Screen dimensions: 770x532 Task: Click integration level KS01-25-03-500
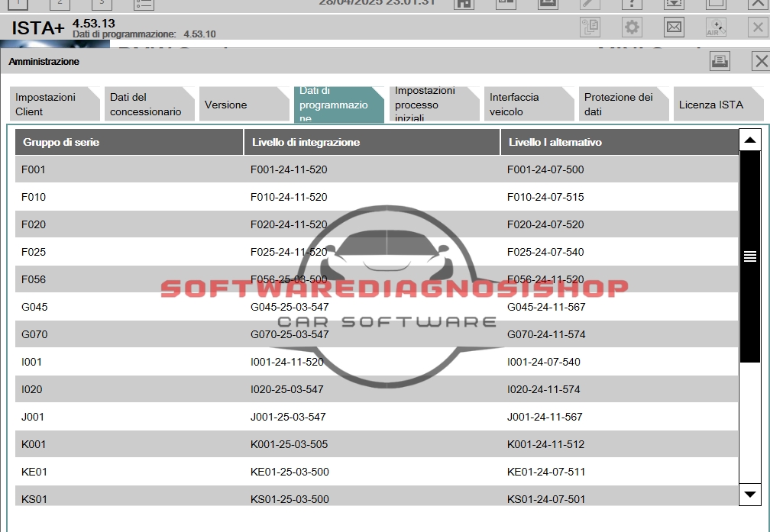[290, 499]
